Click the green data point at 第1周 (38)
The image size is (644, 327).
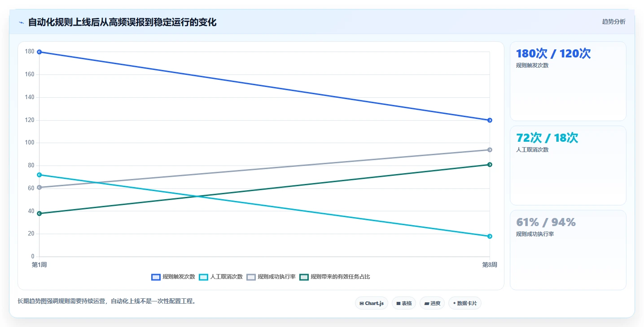pos(39,214)
